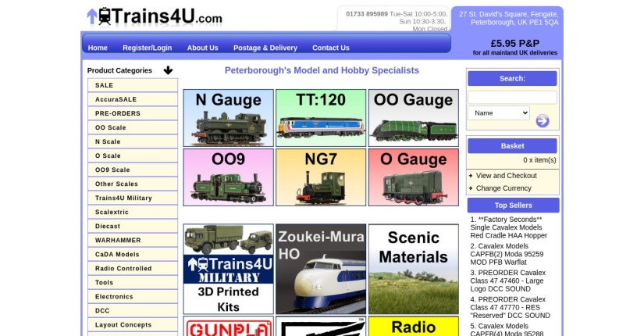Select Other Scales category
The image size is (644, 336).
(x=133, y=184)
